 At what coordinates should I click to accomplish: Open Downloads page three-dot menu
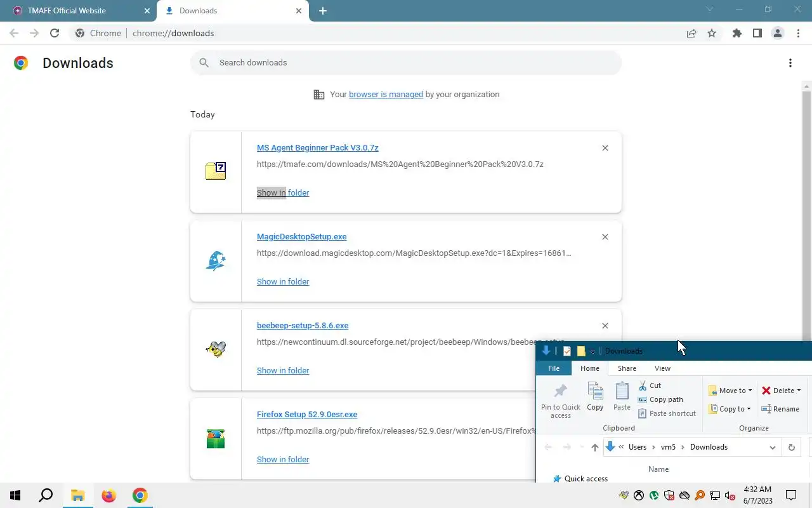(790, 63)
